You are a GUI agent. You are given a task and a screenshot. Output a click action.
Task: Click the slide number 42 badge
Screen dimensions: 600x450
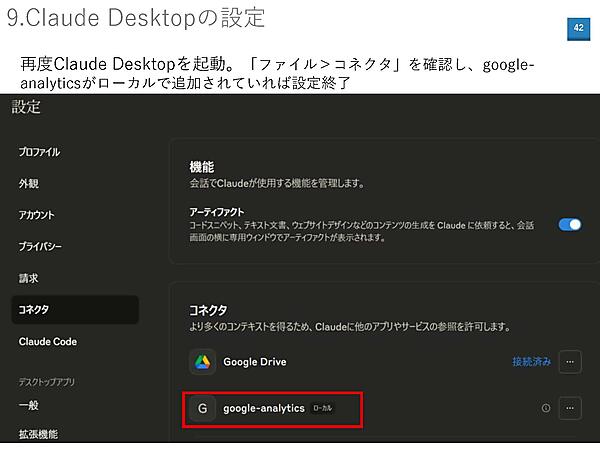(578, 27)
